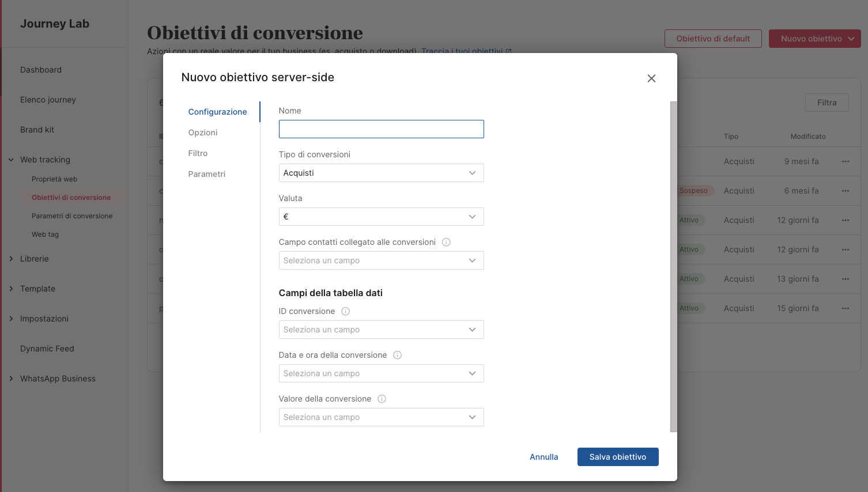Close the Nuovo obiettivo server-side dialog

coord(651,78)
